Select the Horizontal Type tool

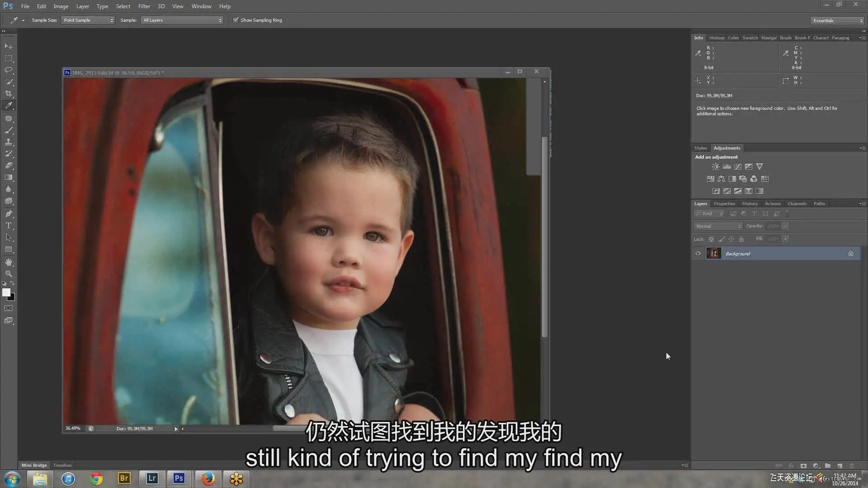click(9, 225)
